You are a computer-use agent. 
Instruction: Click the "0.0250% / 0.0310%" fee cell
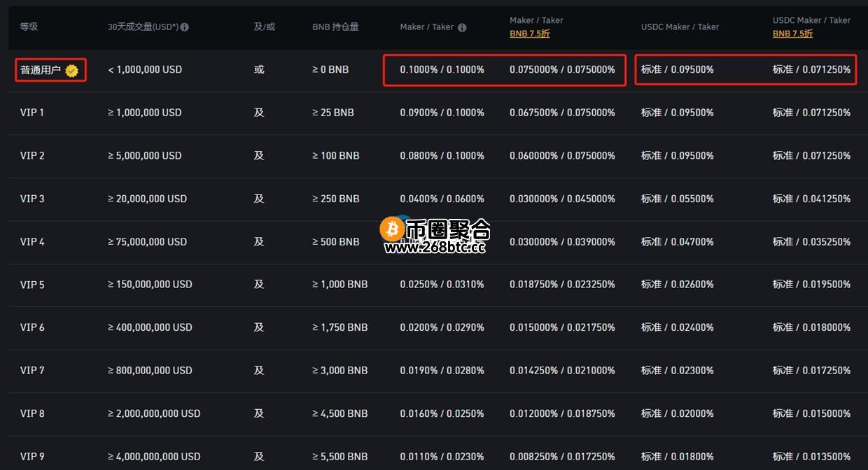pyautogui.click(x=442, y=285)
